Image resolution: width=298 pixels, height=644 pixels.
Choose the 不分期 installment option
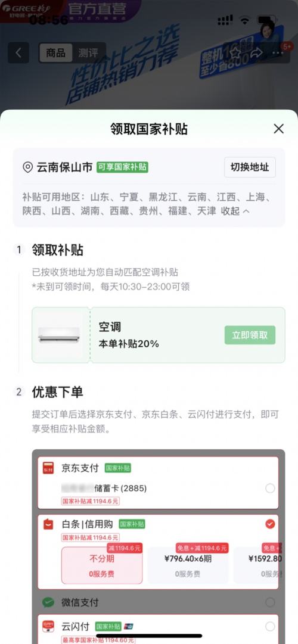coord(102,565)
